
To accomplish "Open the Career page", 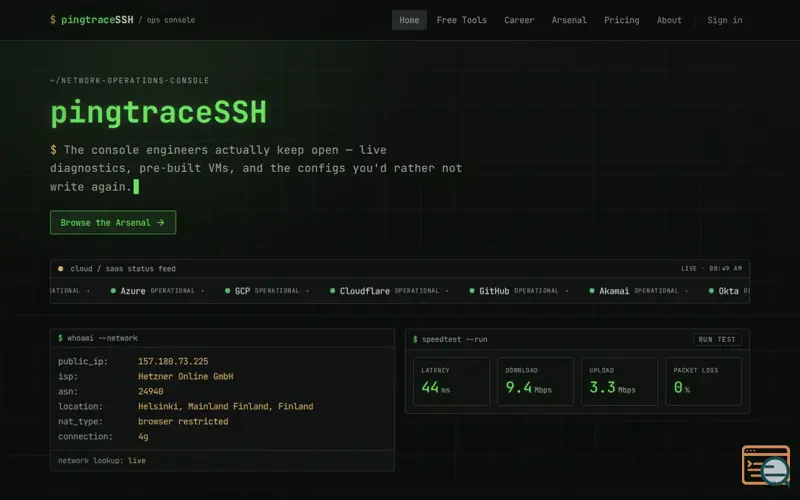I will (519, 20).
